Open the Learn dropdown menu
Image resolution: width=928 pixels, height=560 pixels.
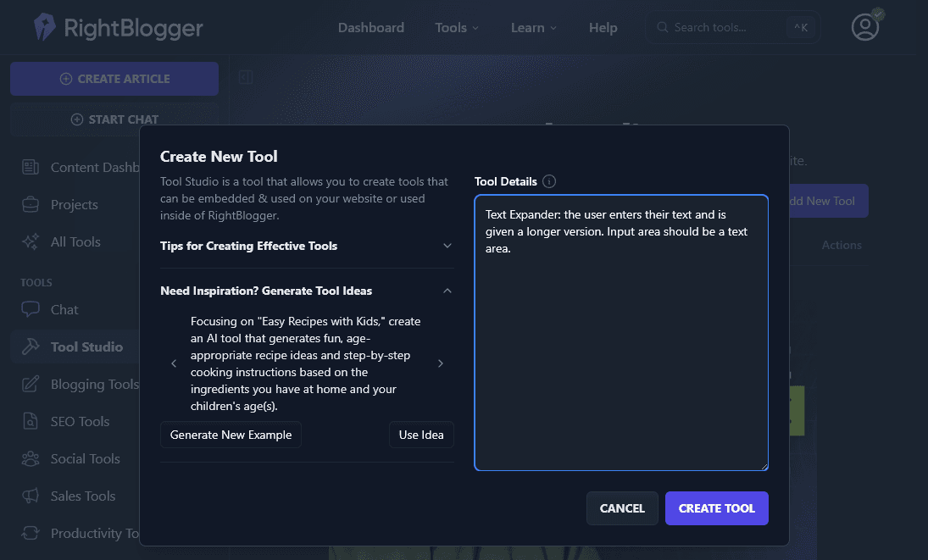(533, 28)
